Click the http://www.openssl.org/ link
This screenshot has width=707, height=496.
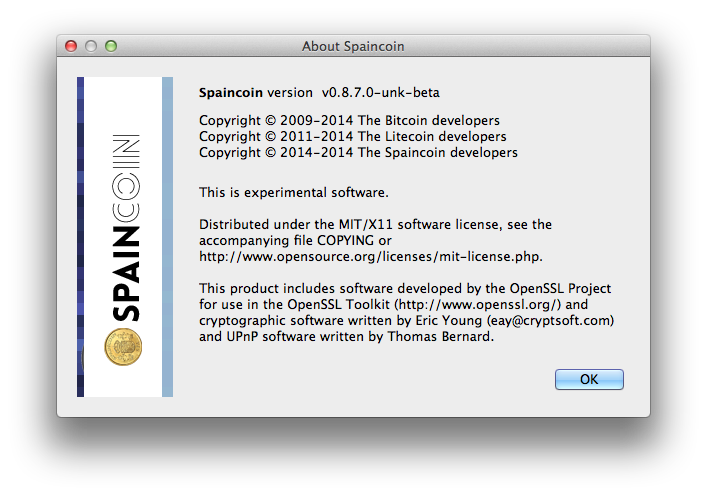pos(478,304)
